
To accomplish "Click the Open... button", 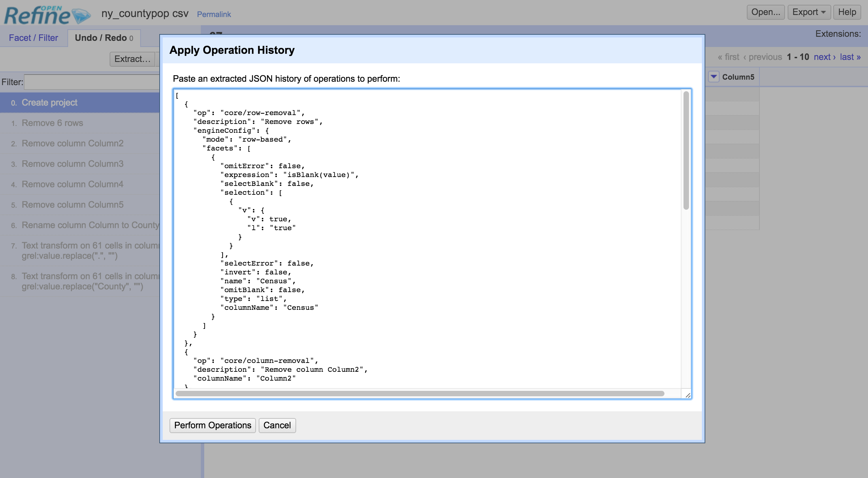I will [x=765, y=12].
